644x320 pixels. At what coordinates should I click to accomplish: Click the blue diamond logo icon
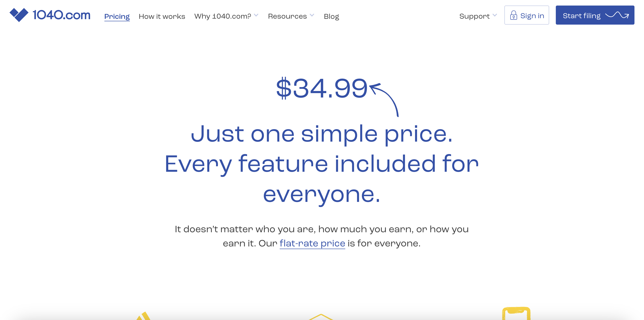[x=19, y=15]
